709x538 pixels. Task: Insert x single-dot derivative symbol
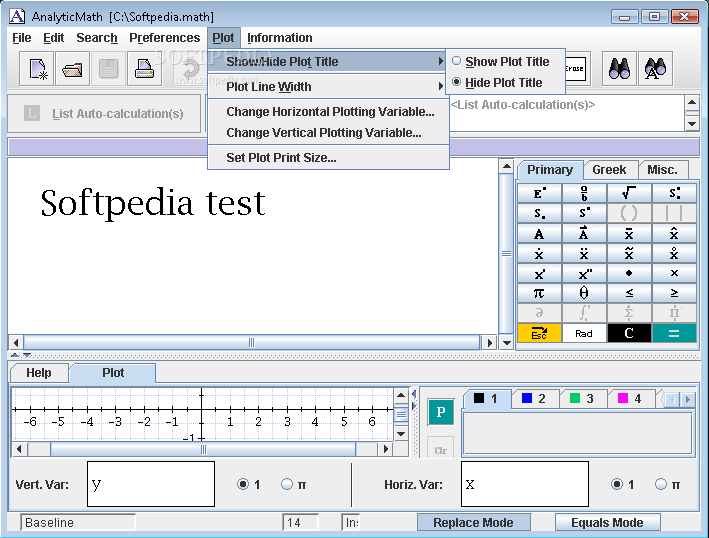(539, 253)
